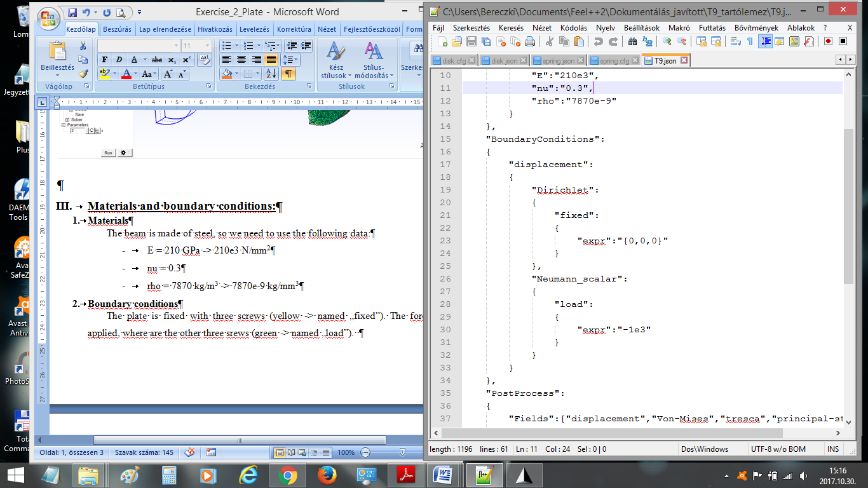Toggle the pilcrow show formatting marks button
This screenshot has height=488, width=868.
coord(288,74)
